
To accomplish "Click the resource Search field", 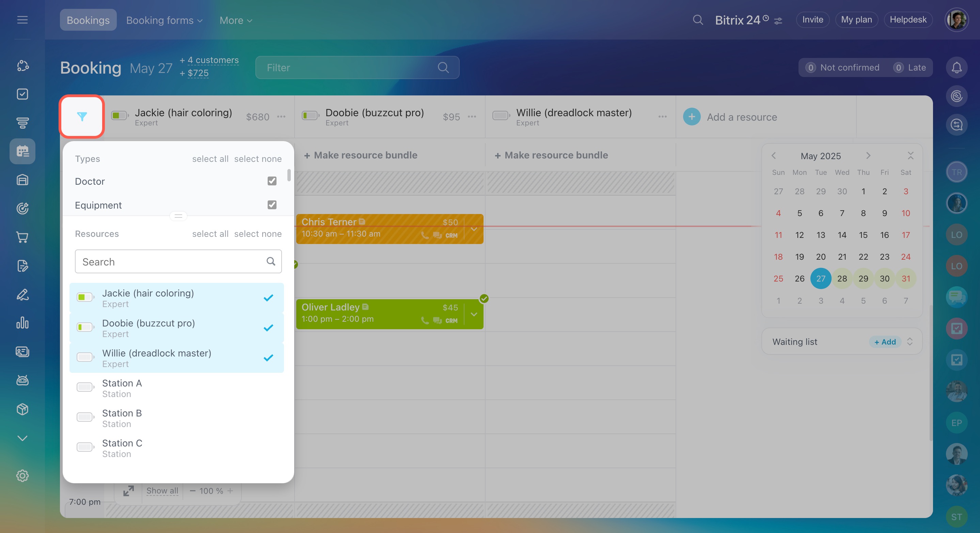I will click(x=171, y=261).
